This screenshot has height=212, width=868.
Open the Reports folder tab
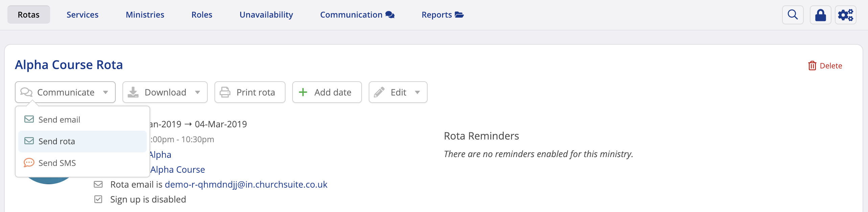[x=442, y=15]
